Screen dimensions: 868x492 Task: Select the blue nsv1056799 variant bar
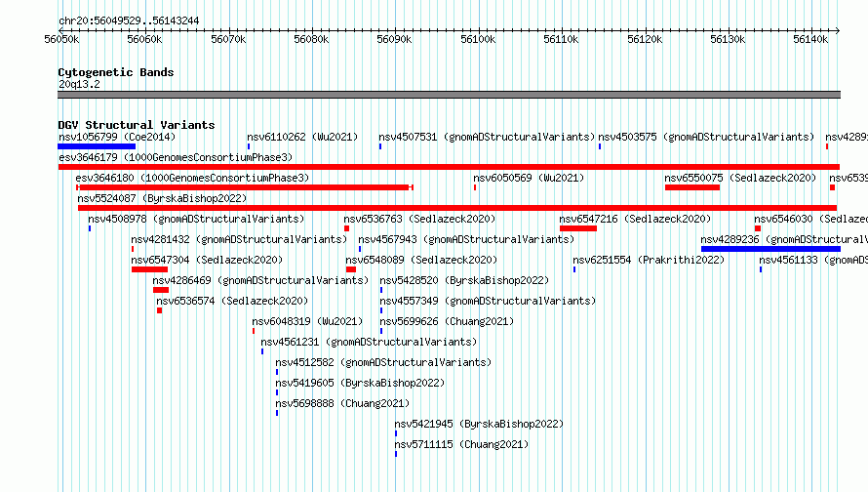coord(97,146)
